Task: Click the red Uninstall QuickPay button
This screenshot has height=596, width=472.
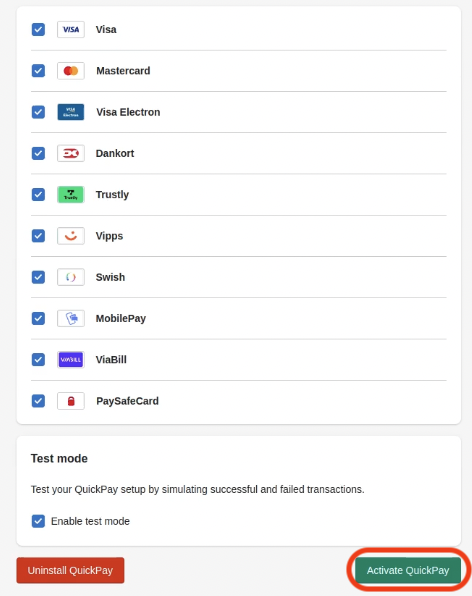Action: point(70,570)
